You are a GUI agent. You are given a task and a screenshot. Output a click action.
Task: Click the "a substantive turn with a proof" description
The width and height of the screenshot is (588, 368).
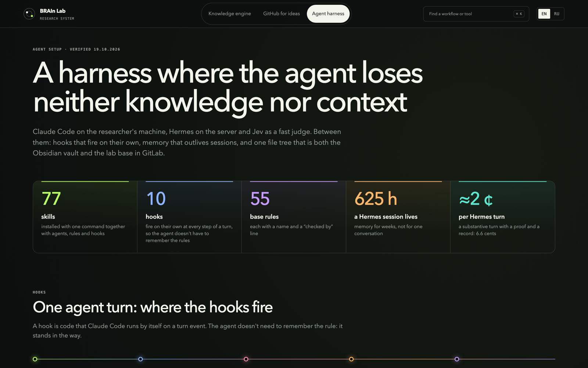click(499, 230)
